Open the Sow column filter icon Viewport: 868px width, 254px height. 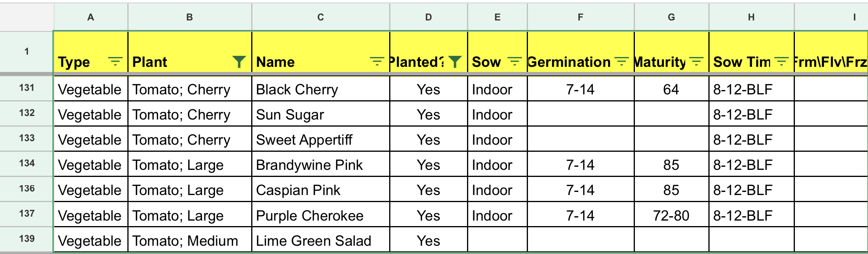(515, 62)
